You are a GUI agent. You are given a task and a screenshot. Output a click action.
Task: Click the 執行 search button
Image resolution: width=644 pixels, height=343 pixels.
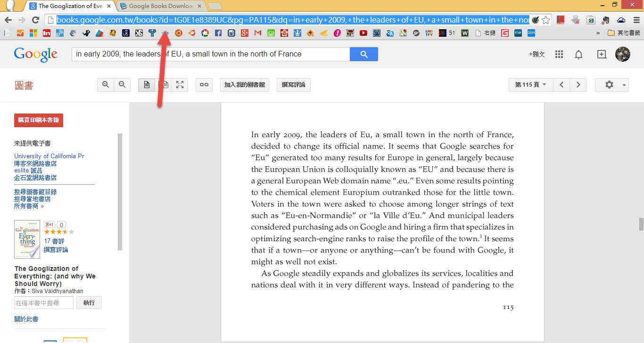[x=89, y=302]
